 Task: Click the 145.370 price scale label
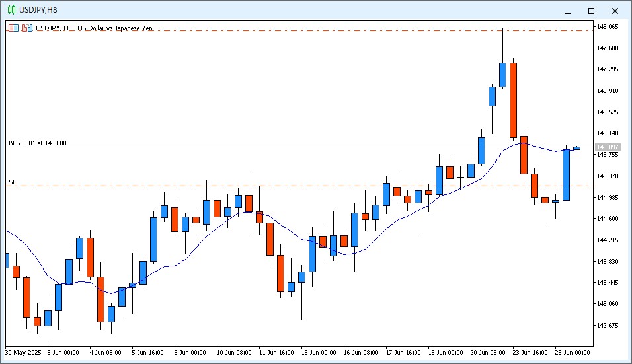[x=608, y=176]
